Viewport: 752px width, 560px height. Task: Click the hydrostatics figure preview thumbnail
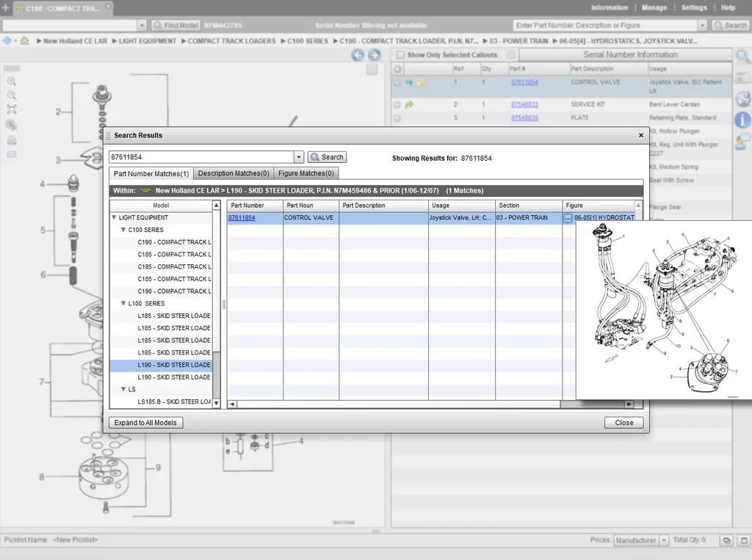(x=664, y=310)
